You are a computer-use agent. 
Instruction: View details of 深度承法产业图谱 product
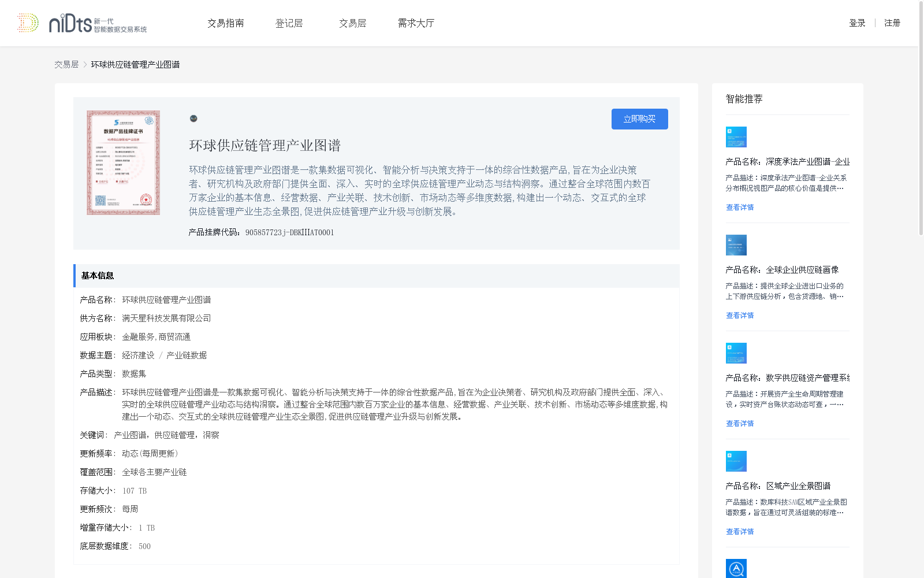pos(740,208)
